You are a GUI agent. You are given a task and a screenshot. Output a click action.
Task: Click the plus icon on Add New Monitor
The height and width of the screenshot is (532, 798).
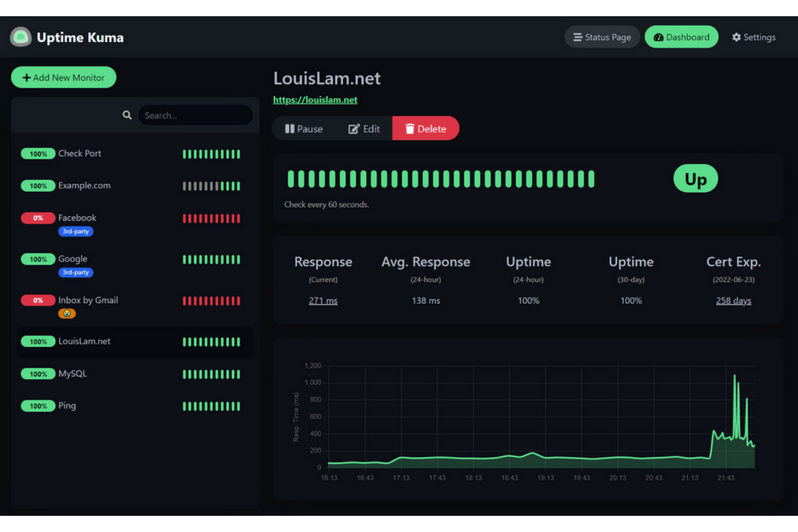26,77
